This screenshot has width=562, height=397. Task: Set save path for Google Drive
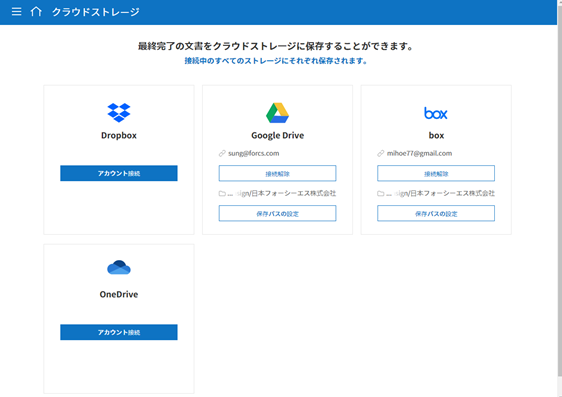pos(277,214)
